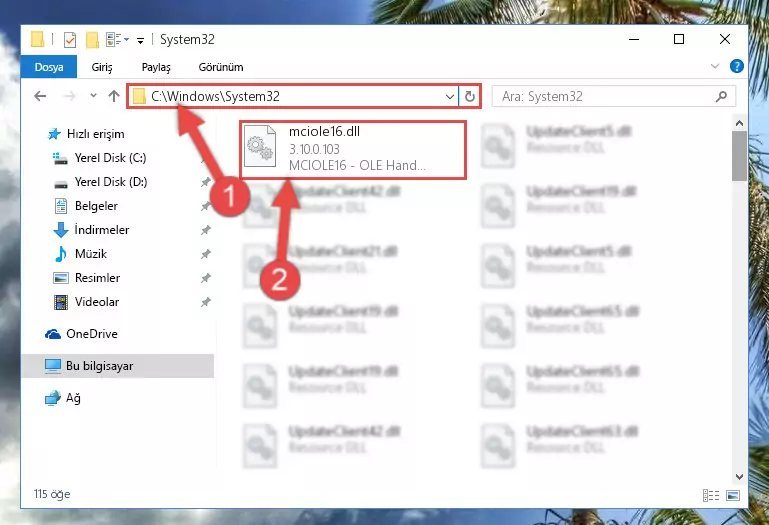This screenshot has width=769, height=525.
Task: Open Belgeler folder in sidebar
Action: (x=96, y=206)
